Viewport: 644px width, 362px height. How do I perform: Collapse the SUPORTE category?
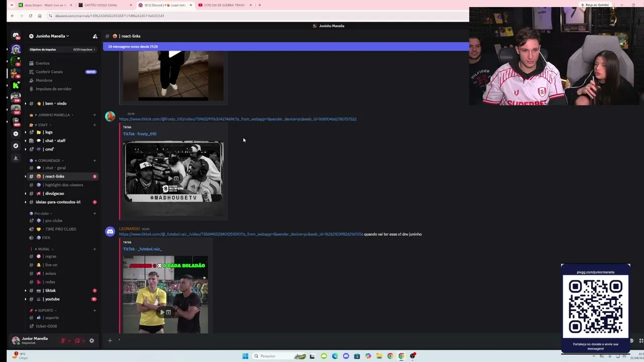click(x=43, y=310)
